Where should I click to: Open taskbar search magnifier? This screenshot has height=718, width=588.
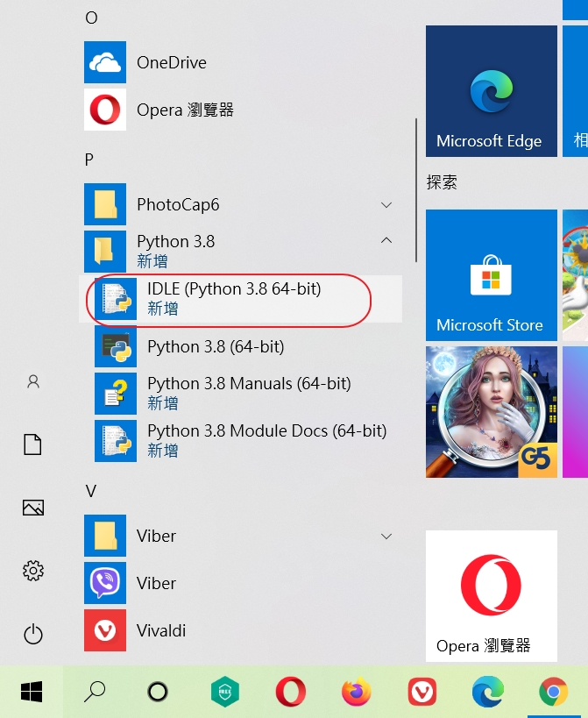(95, 692)
